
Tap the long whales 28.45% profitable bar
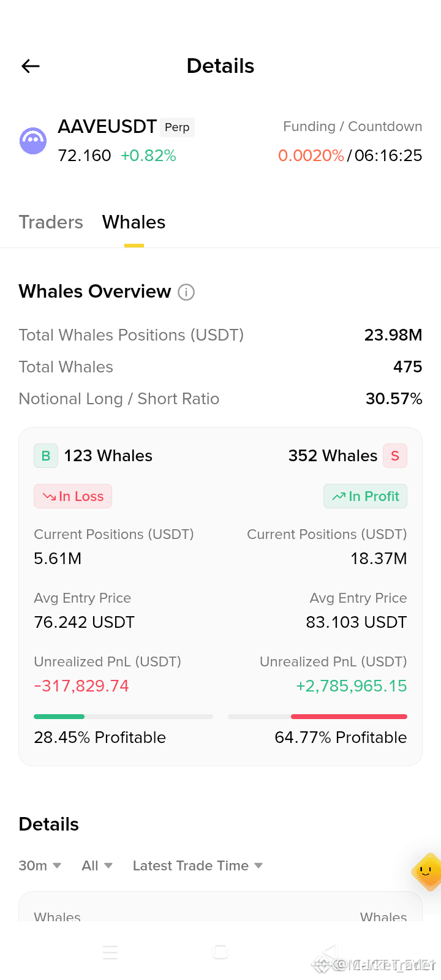(x=123, y=716)
